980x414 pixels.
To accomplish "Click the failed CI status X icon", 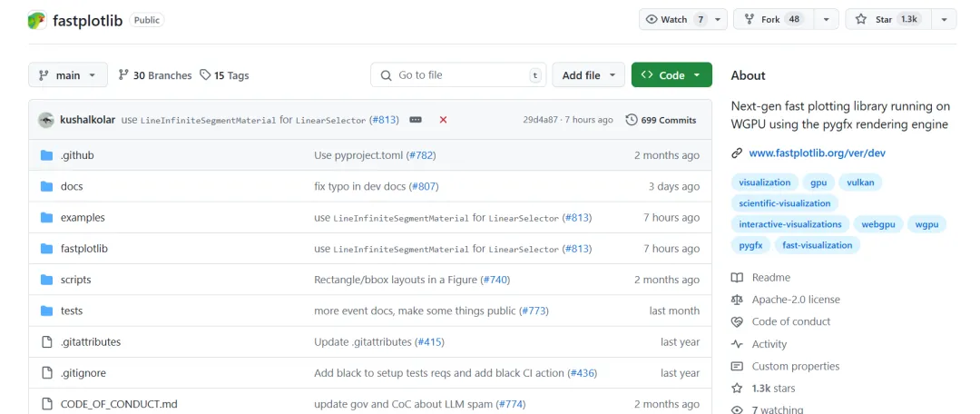I will pos(443,120).
